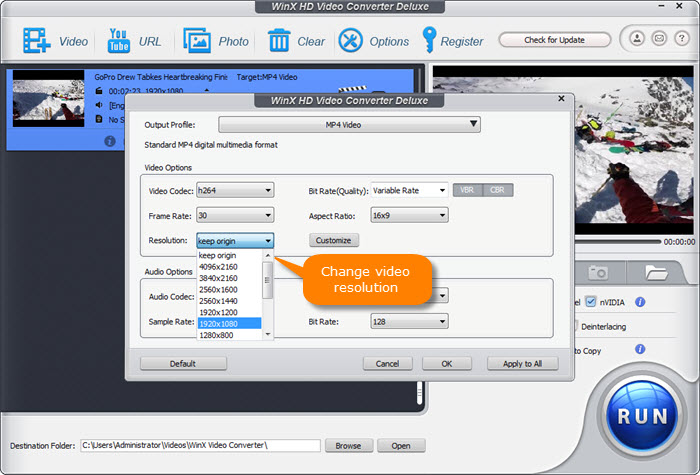The width and height of the screenshot is (700, 475).
Task: Choose 1920x1200 resolution
Action: [x=229, y=312]
